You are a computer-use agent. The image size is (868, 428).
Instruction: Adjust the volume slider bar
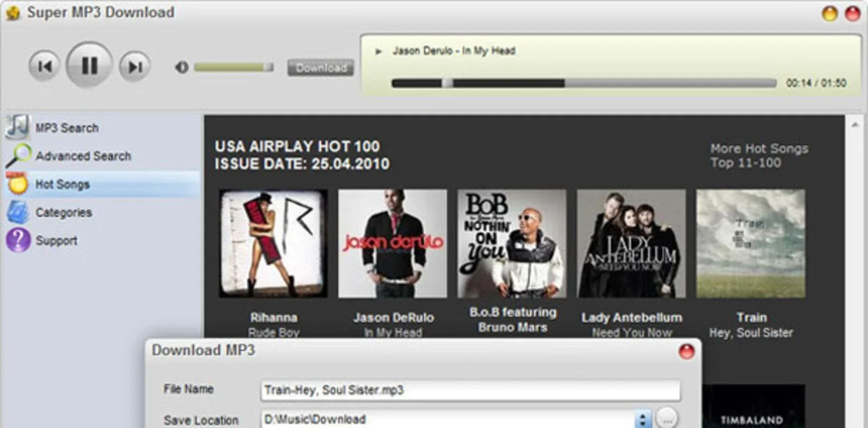[233, 67]
